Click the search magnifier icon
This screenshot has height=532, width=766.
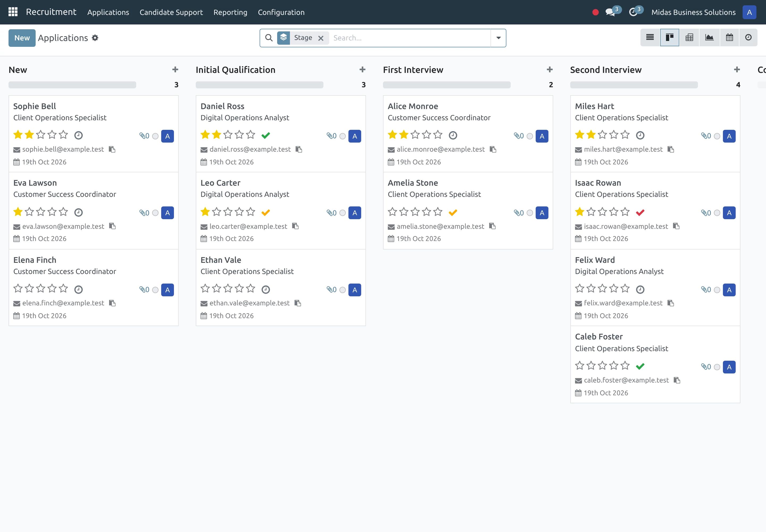point(269,38)
